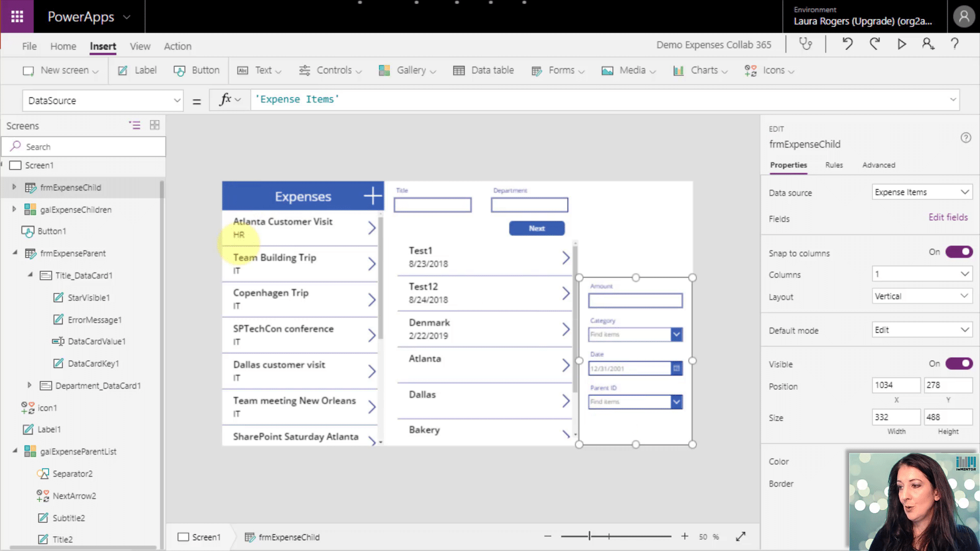
Task: Open the Controls dropdown menu
Action: [x=330, y=70]
